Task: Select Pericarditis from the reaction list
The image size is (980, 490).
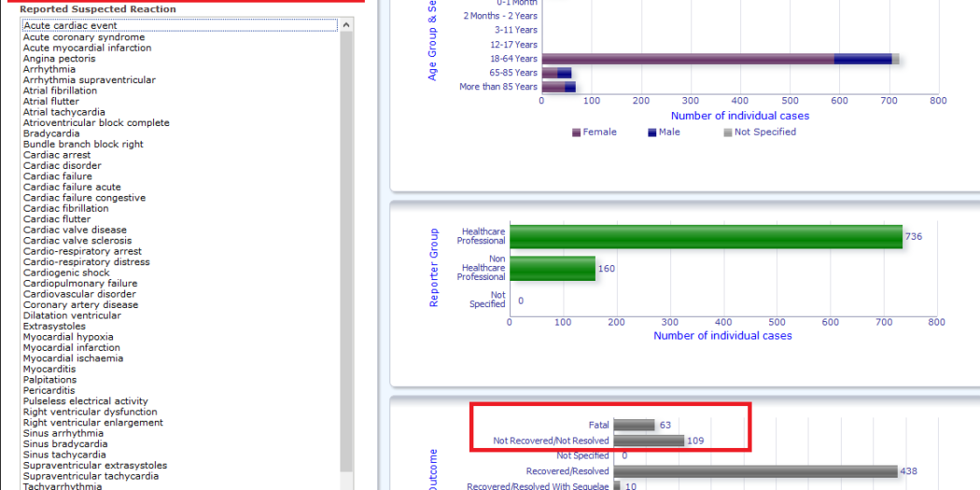Action: pos(49,390)
